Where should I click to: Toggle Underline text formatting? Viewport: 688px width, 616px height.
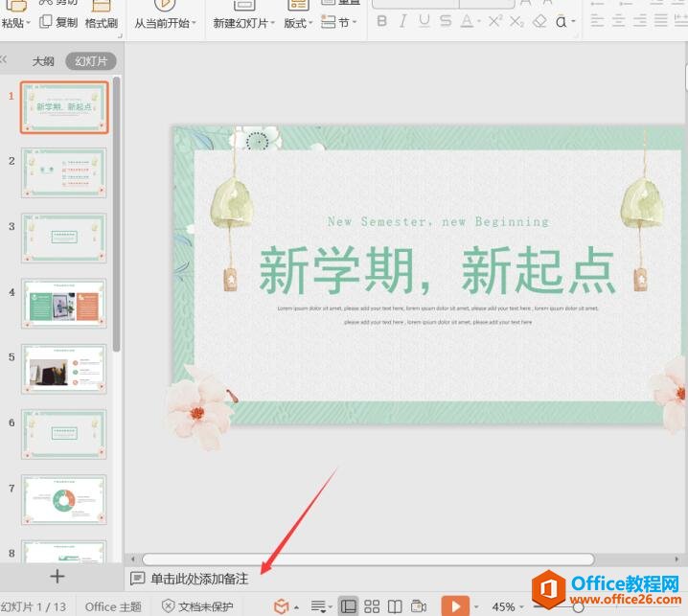[424, 21]
